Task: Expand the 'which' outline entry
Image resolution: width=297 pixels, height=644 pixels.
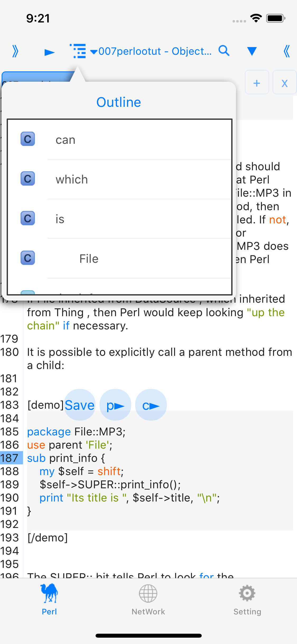Action: [72, 179]
